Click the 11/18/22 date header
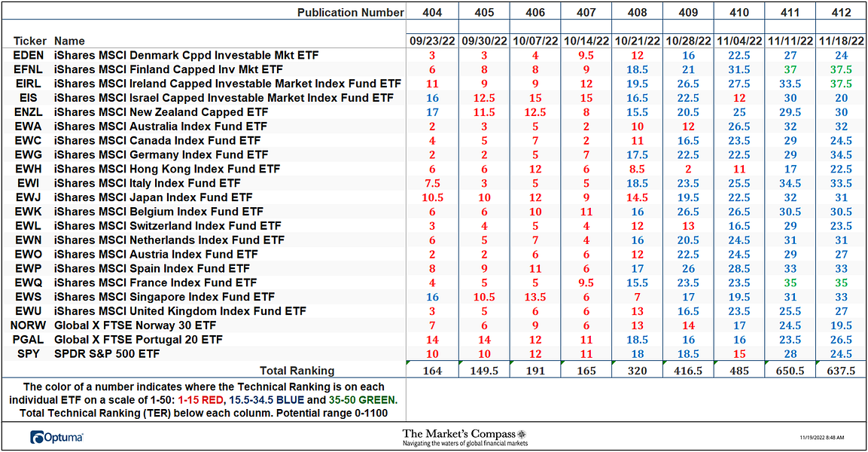Viewport: 868px width, 452px height. tap(842, 41)
